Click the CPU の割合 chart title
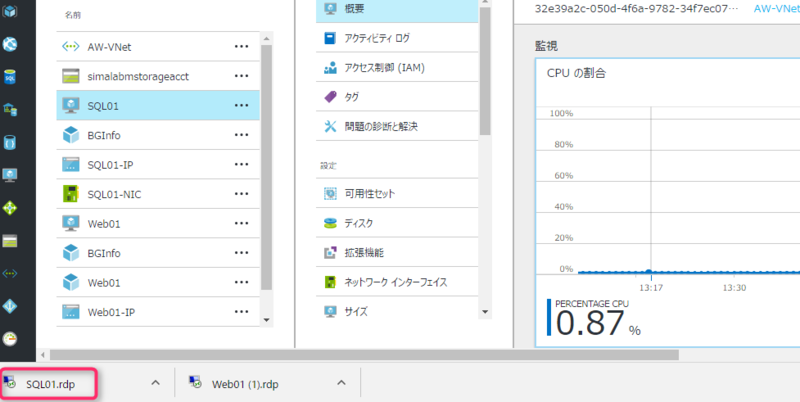 point(576,73)
